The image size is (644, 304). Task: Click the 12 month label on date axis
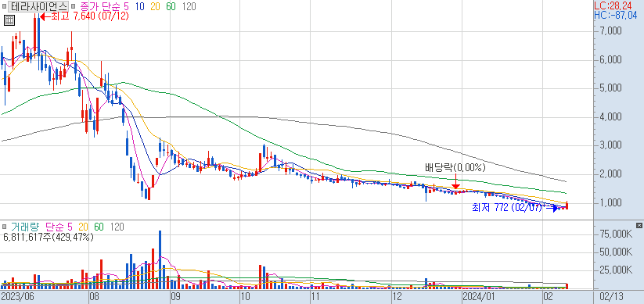pos(397,296)
